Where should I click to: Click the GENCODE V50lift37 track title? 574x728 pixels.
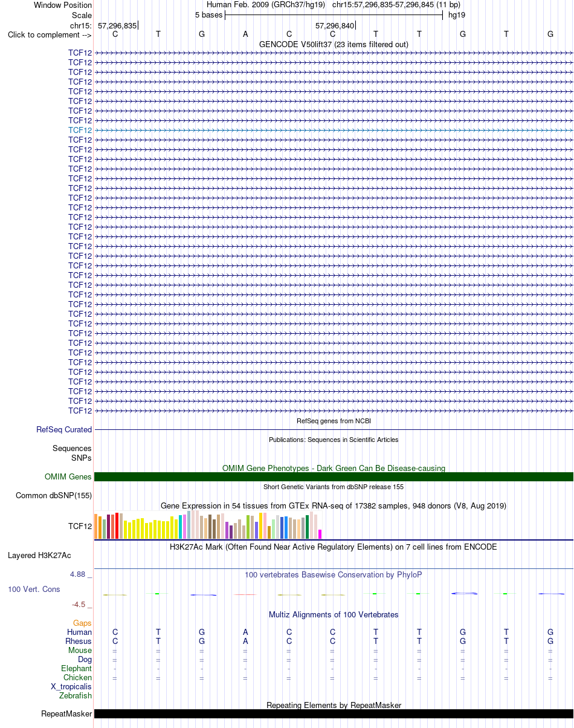click(x=334, y=44)
